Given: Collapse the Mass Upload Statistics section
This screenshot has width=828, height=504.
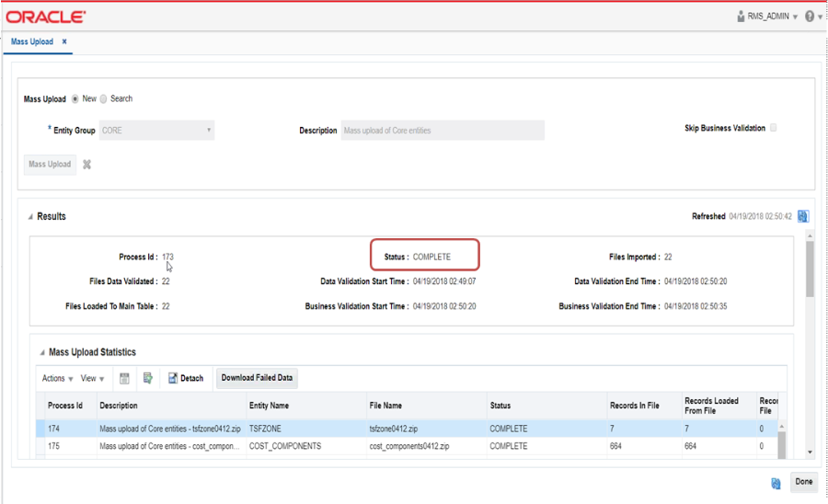Looking at the screenshot, I should pyautogui.click(x=41, y=352).
